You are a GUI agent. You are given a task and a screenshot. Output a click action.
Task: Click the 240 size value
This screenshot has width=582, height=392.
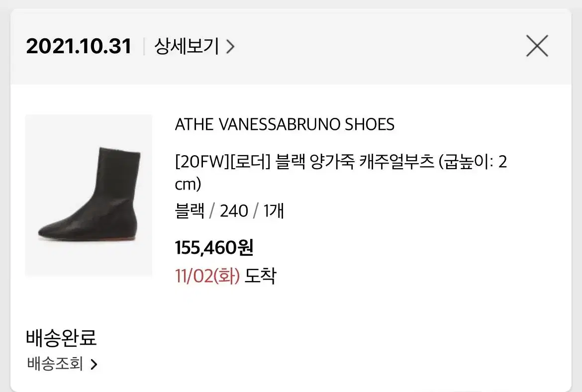coord(234,211)
